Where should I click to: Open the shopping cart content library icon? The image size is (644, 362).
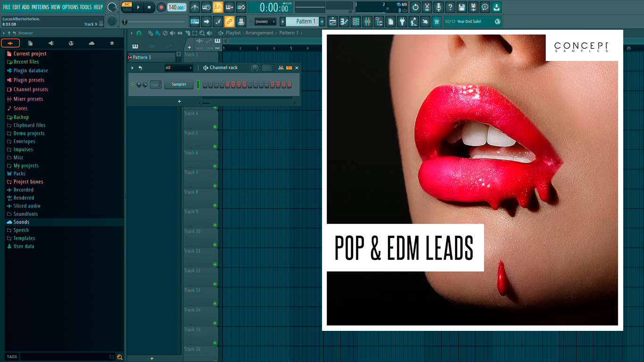click(x=437, y=21)
